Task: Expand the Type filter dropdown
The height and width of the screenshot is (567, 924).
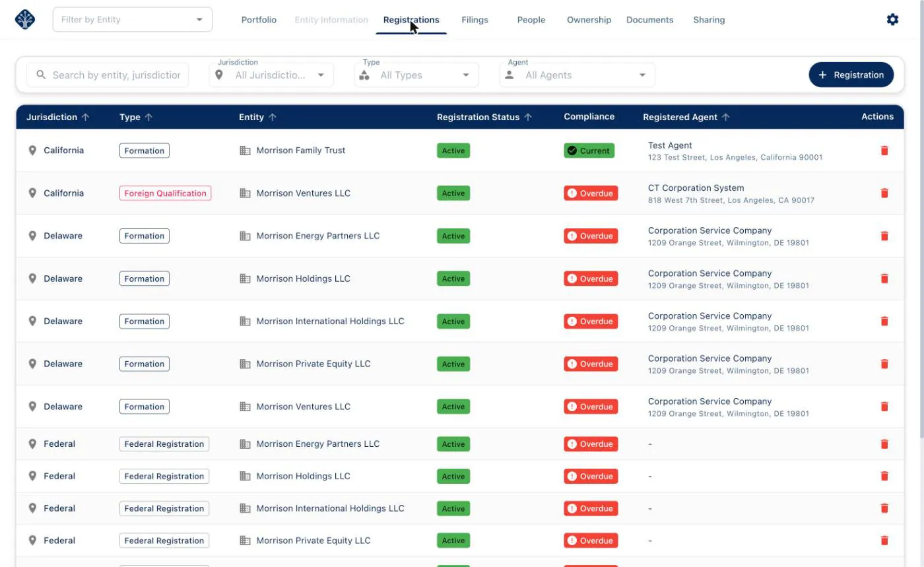Action: click(416, 75)
